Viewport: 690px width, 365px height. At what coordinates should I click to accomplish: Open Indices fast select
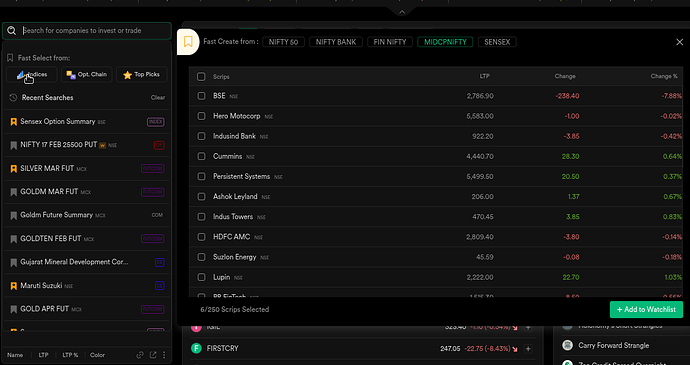pos(32,74)
